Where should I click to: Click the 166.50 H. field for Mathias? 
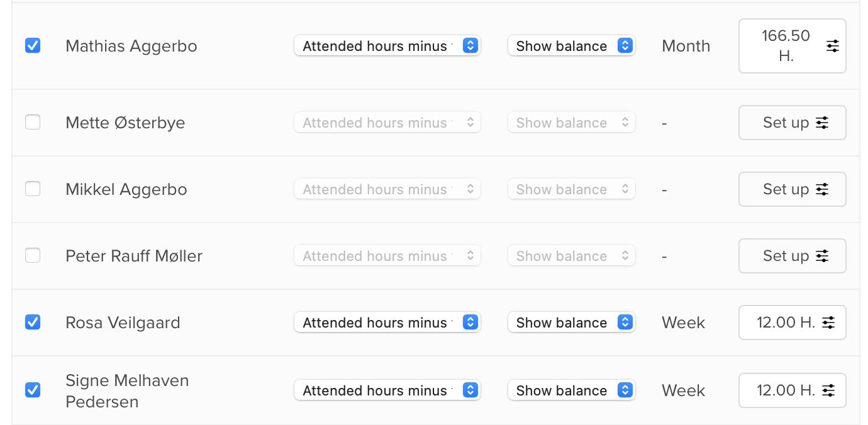click(x=785, y=46)
